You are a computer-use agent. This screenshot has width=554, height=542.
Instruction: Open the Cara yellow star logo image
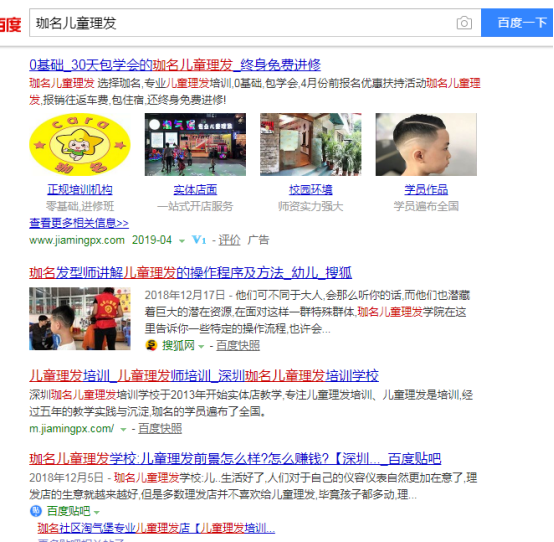pos(80,145)
